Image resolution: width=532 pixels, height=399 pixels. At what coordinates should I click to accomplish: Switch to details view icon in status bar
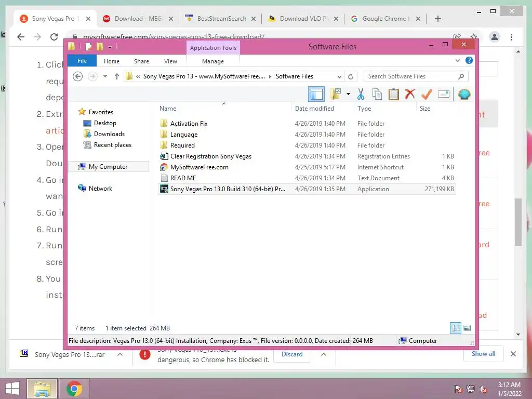point(456,328)
